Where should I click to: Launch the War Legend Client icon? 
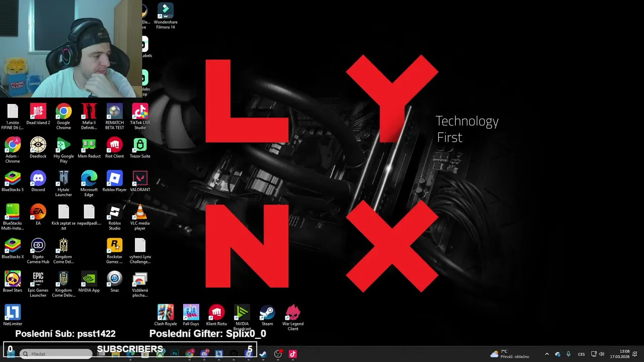293,317
